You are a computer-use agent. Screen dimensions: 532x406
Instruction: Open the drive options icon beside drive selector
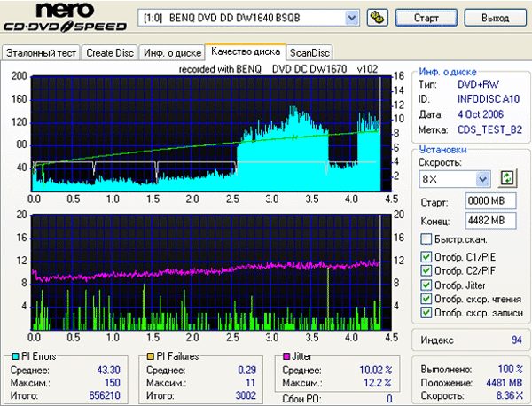378,17
